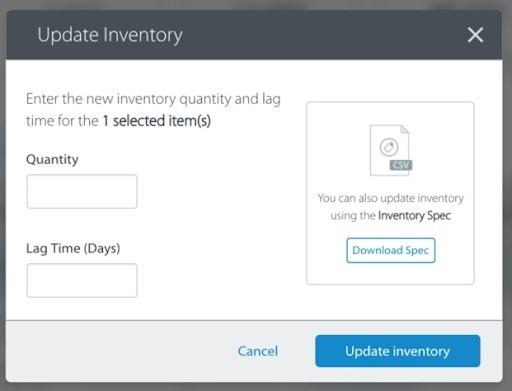Click the dark dialog header bar
The width and height of the screenshot is (512, 391).
pyautogui.click(x=254, y=35)
